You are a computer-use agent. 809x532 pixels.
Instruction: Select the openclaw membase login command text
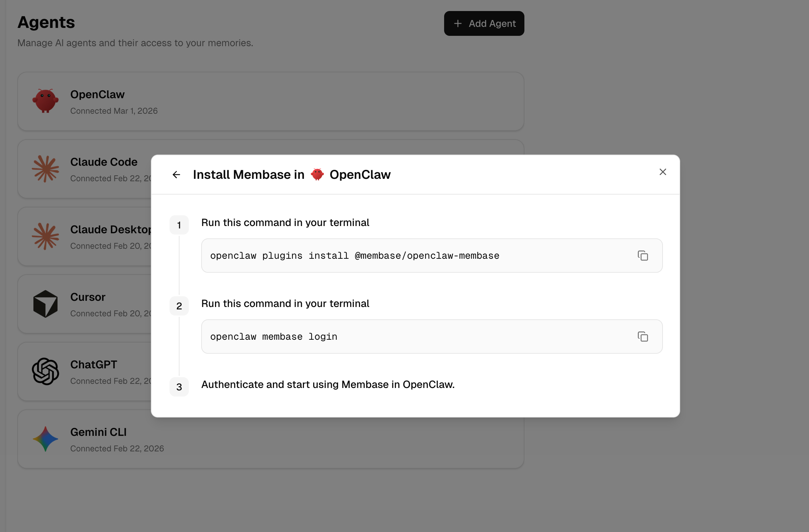click(274, 337)
